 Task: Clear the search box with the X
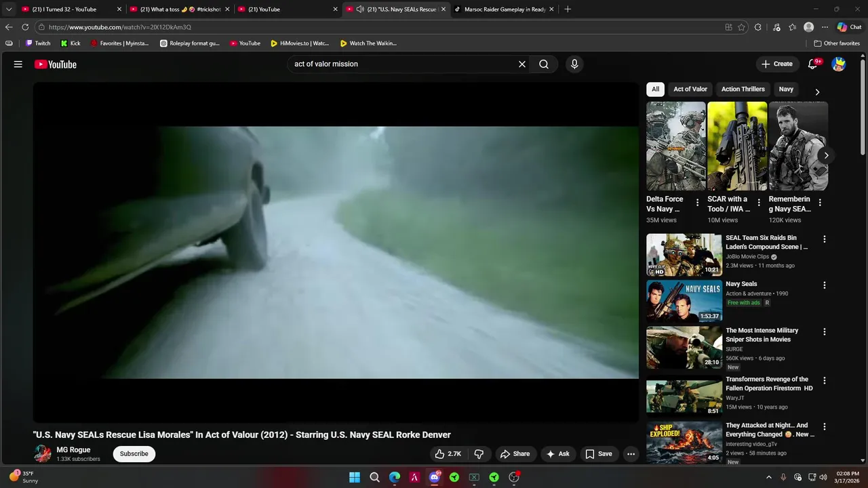pyautogui.click(x=522, y=64)
